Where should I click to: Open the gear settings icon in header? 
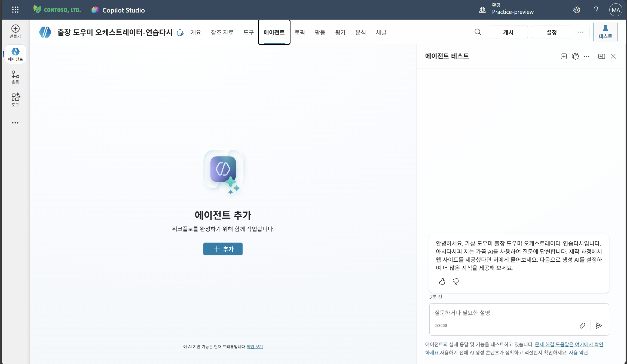pos(576,10)
